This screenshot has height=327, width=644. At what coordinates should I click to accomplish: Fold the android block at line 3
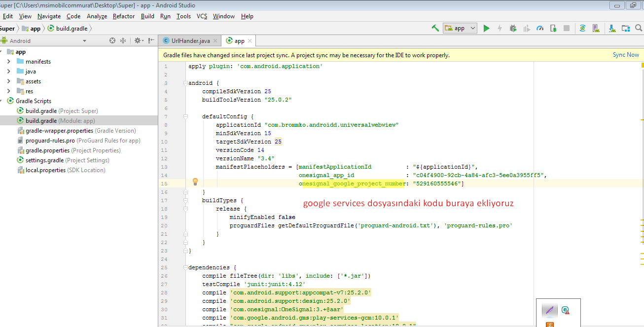[x=185, y=83]
